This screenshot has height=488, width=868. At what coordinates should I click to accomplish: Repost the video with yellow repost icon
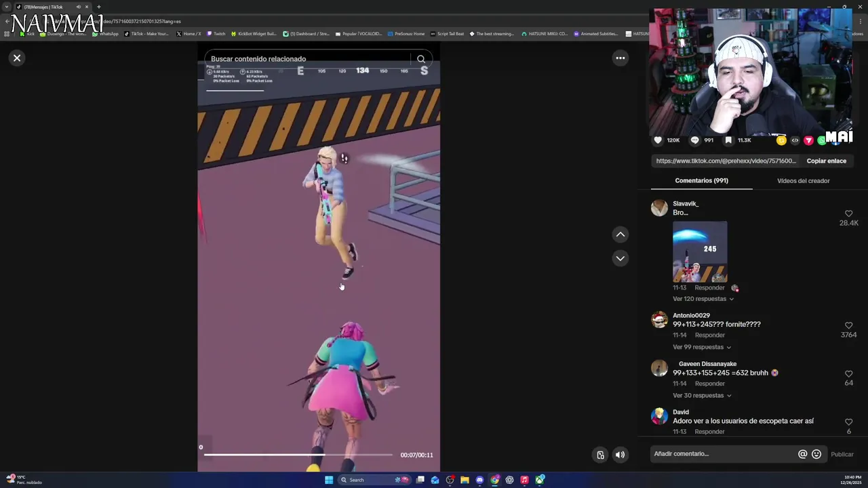(781, 140)
